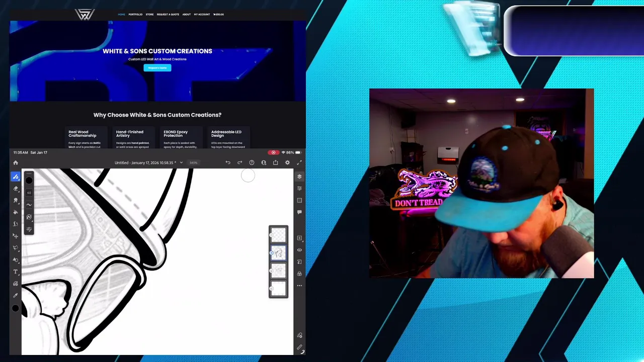Viewport: 644px width, 362px height.
Task: Open the brush flow setting
Action: point(29,217)
